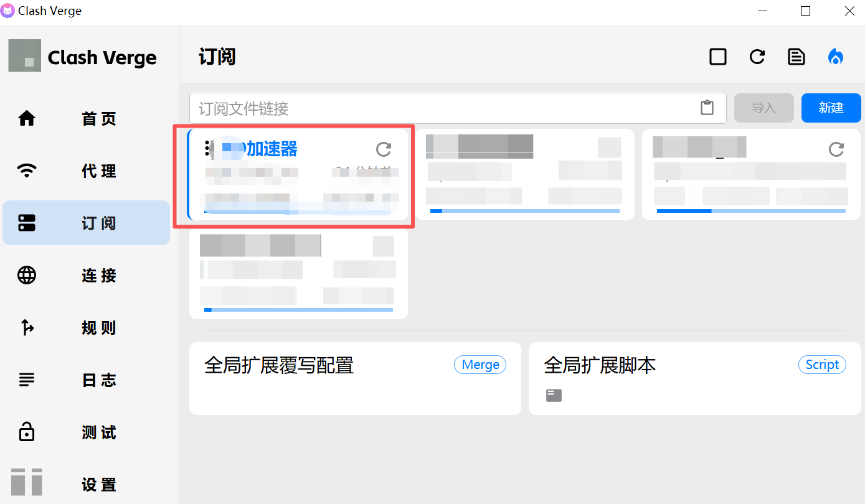Click the Merge tag on 全局扩展覆写配置
The image size is (865, 504).
pos(480,365)
